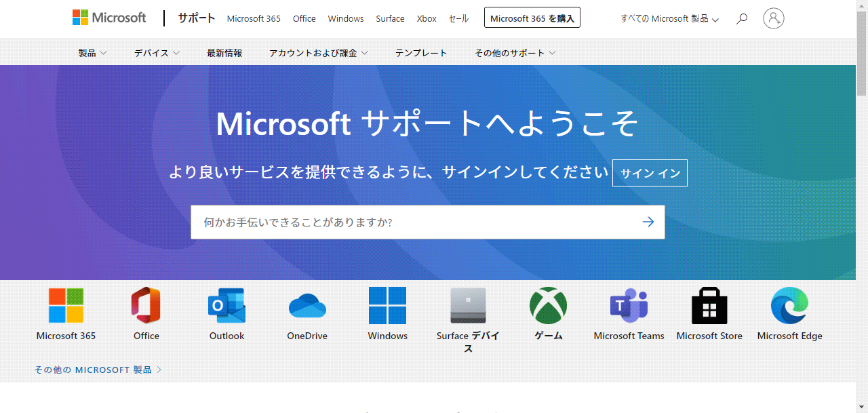Open the Outlook product icon
Viewport: 868px width, 413px height.
(x=226, y=305)
